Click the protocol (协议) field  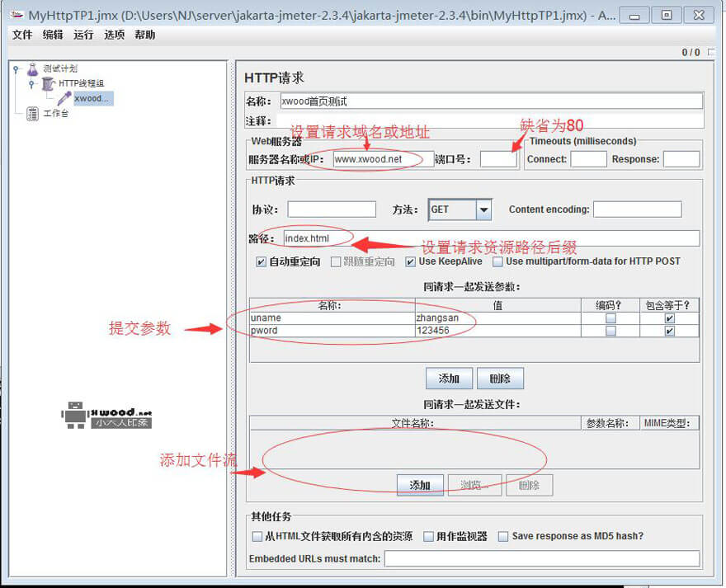(x=332, y=209)
